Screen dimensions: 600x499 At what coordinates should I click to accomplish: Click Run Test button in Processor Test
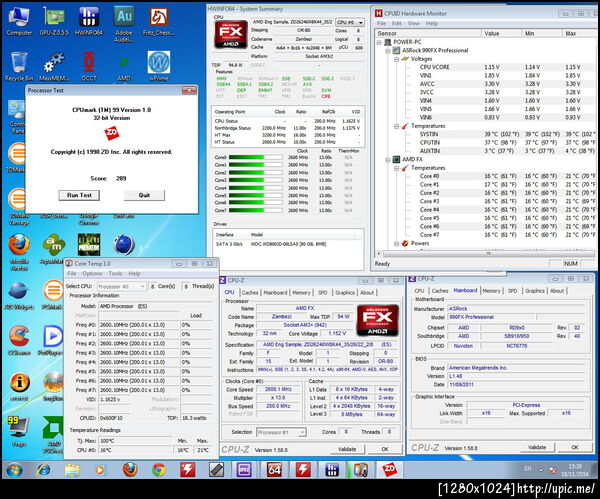[79, 195]
